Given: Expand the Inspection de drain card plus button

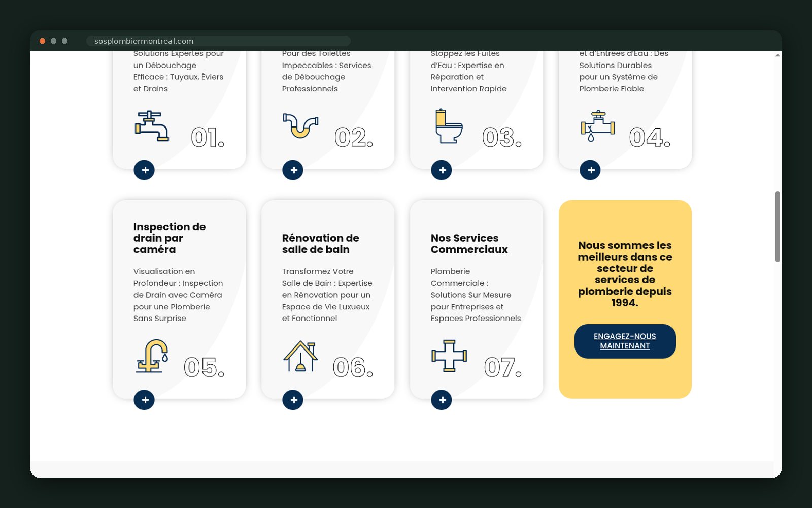Looking at the screenshot, I should coord(144,400).
